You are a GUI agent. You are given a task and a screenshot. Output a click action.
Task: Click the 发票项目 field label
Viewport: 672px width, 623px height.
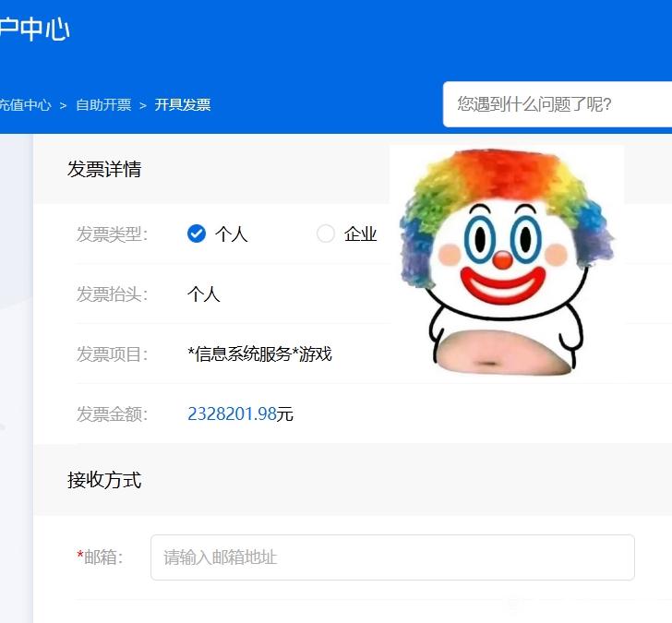(112, 354)
